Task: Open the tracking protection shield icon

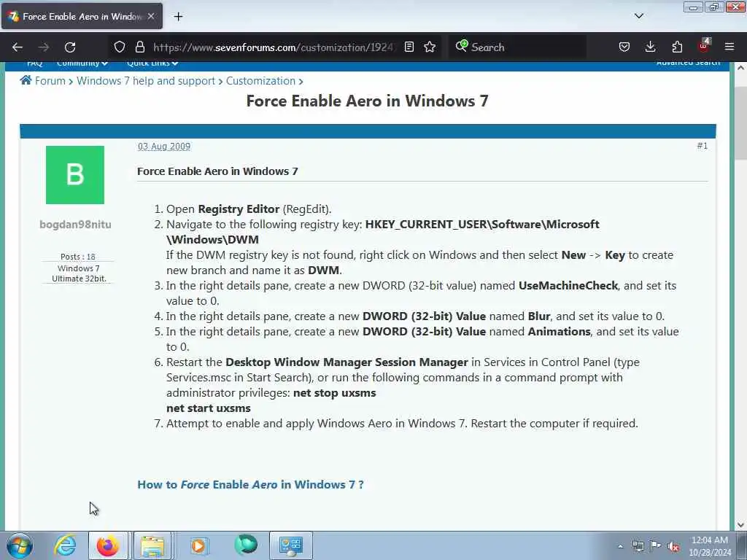Action: coord(120,47)
